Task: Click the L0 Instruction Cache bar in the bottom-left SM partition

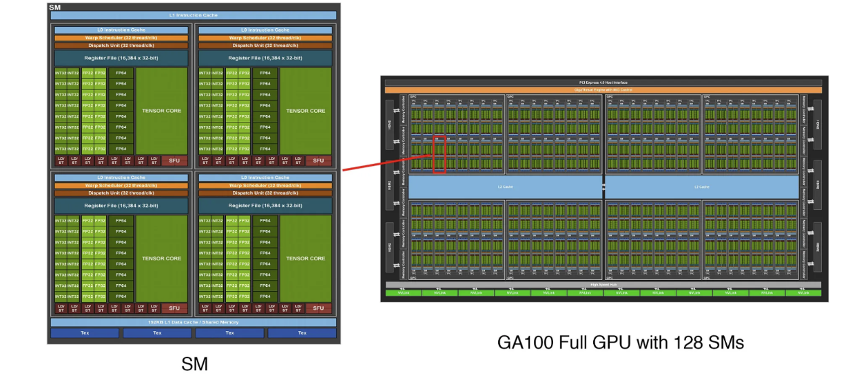Action: coord(121,178)
